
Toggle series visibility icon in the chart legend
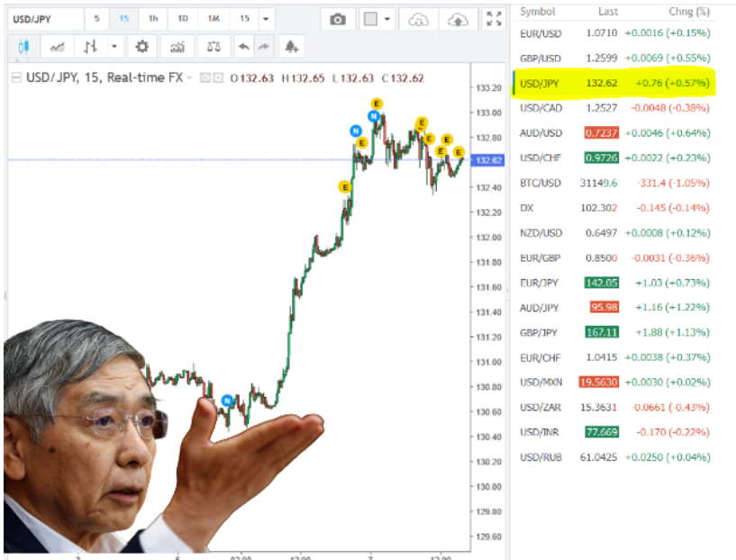click(x=205, y=78)
